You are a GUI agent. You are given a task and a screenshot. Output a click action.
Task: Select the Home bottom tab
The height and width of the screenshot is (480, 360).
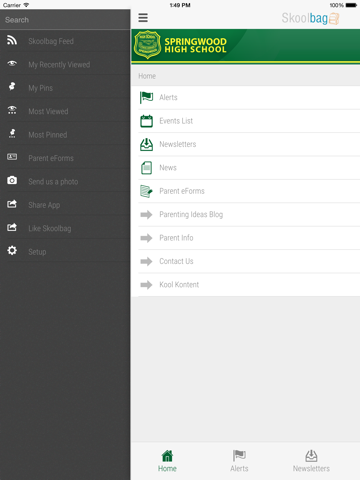pos(167,461)
